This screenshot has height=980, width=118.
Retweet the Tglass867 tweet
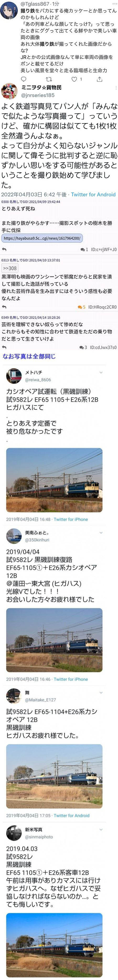tap(49, 79)
